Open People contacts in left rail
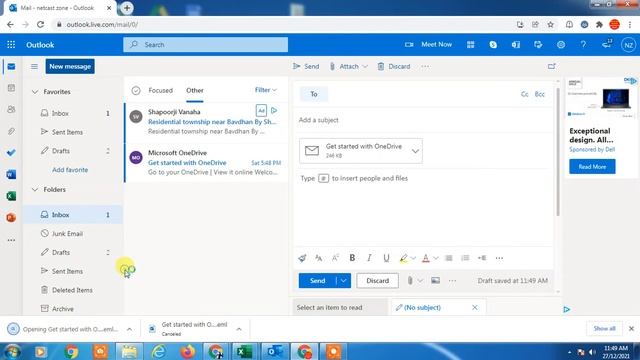The image size is (640, 360). [x=11, y=109]
